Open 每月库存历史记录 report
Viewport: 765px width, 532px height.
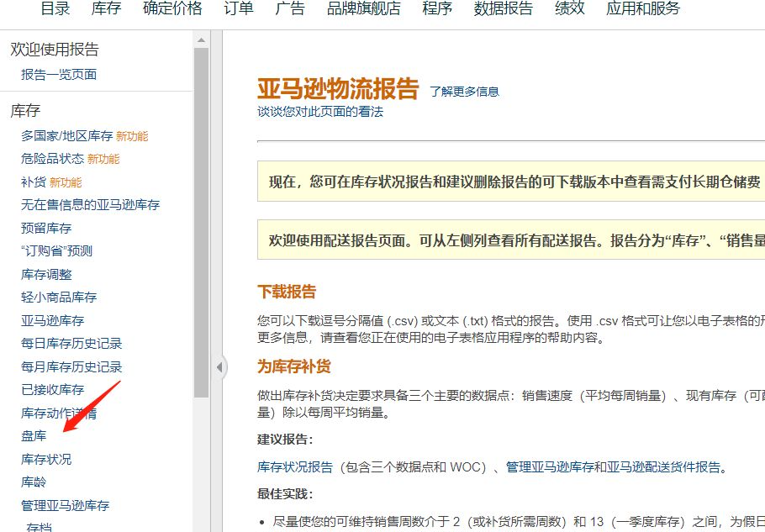pyautogui.click(x=71, y=366)
